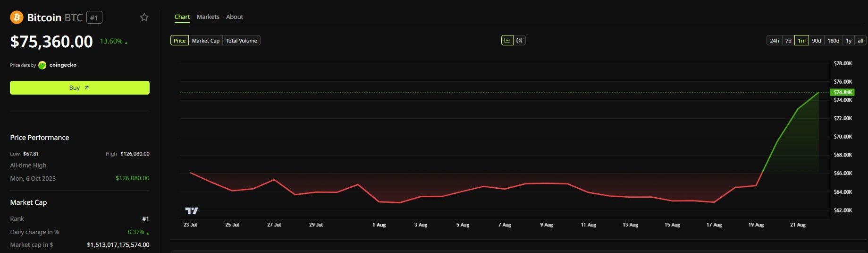868x253 pixels.
Task: Click the $78.00K axis label
Action: [843, 63]
